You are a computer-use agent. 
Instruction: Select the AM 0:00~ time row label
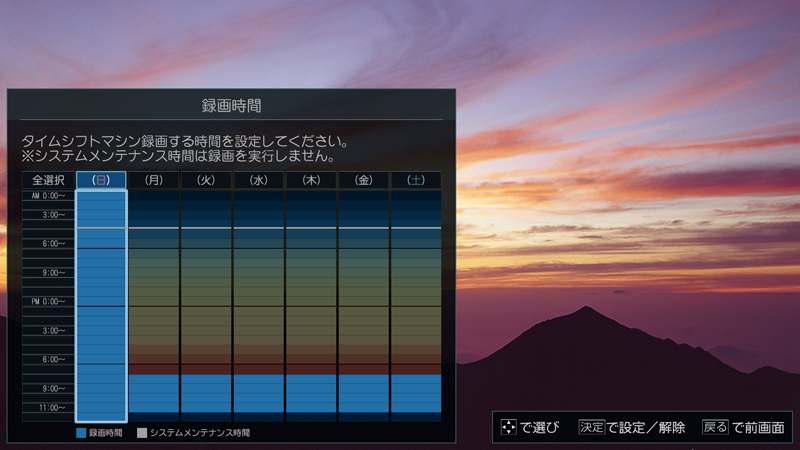(x=48, y=196)
